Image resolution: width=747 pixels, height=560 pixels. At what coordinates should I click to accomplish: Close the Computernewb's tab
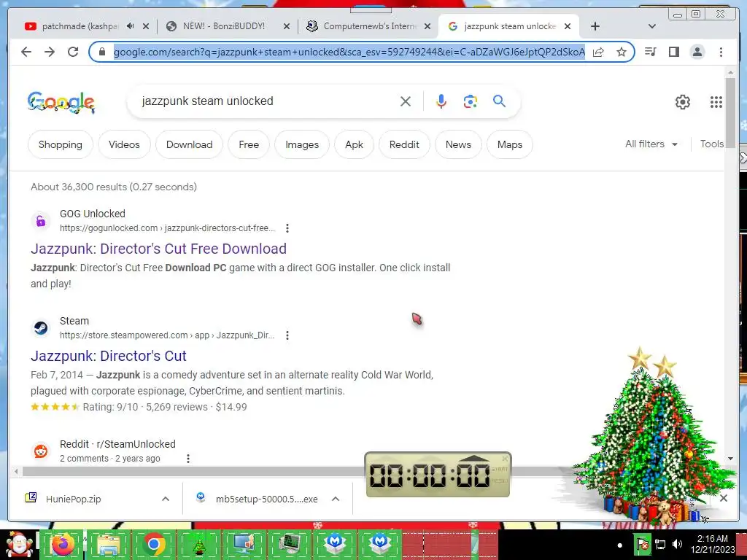(x=427, y=27)
